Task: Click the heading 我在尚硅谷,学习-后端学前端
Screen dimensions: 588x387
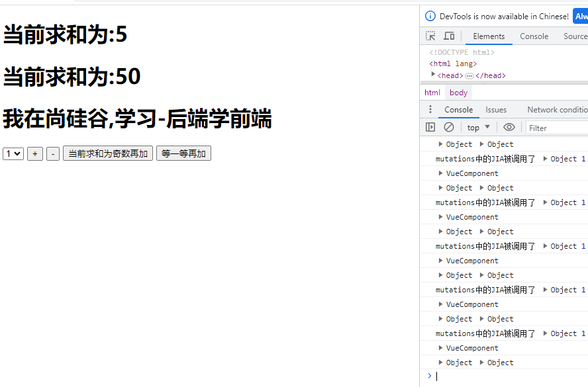Action: [x=137, y=119]
